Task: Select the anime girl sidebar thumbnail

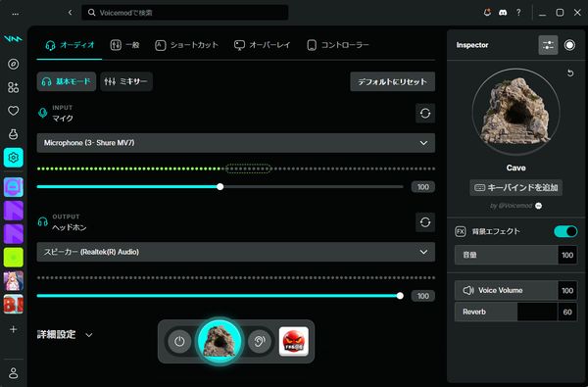Action: click(13, 281)
